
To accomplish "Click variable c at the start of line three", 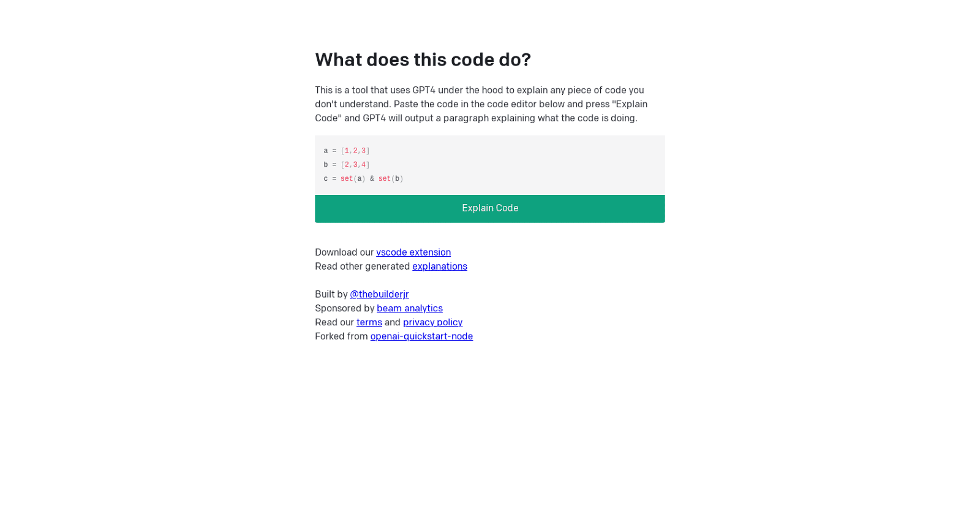I will click(x=325, y=178).
